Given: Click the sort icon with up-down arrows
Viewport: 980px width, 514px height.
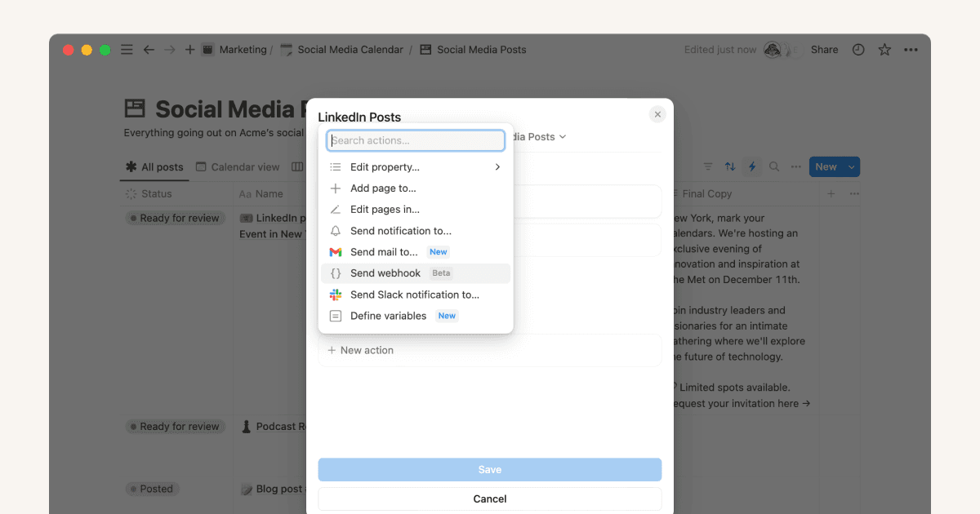Looking at the screenshot, I should tap(729, 166).
